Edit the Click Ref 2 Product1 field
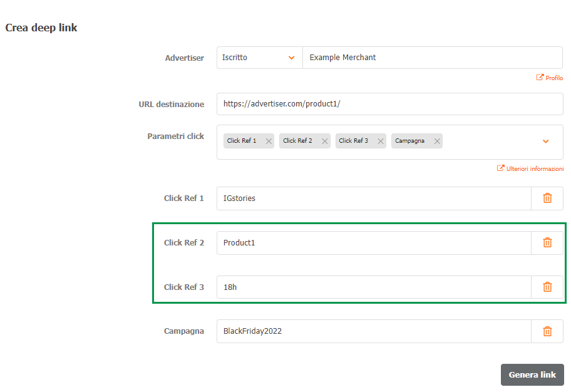Viewport: 571px width, 392px height. 373,242
